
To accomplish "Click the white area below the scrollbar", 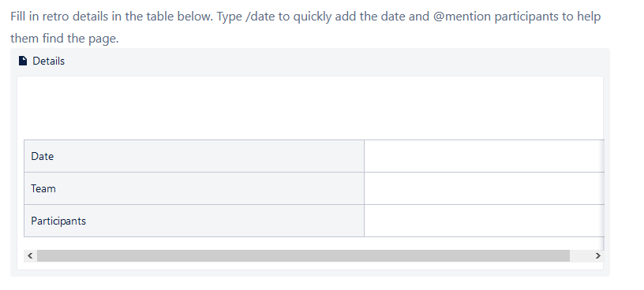I will (310, 266).
